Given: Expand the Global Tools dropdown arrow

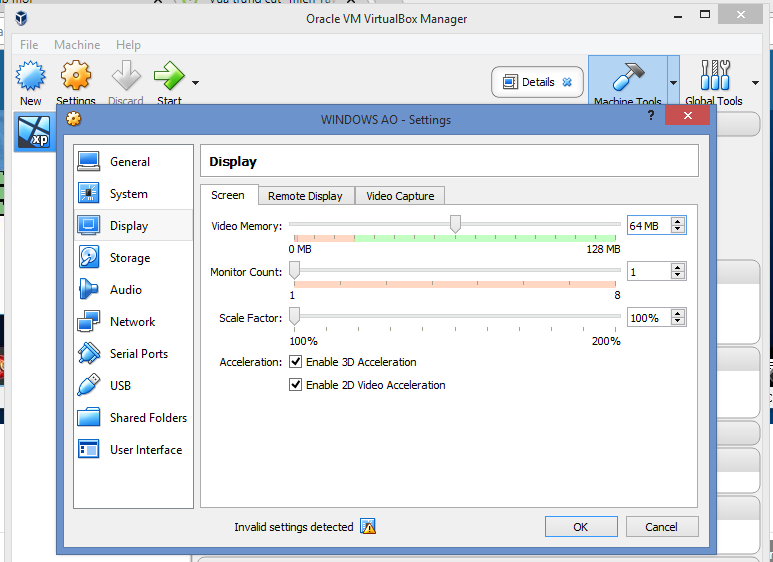Looking at the screenshot, I should tap(755, 82).
